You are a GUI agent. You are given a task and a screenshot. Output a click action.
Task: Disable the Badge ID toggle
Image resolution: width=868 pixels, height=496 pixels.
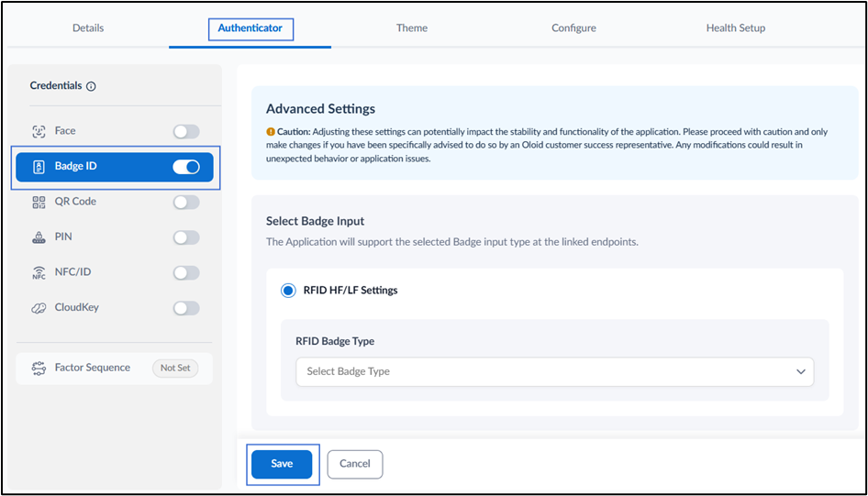(x=186, y=167)
